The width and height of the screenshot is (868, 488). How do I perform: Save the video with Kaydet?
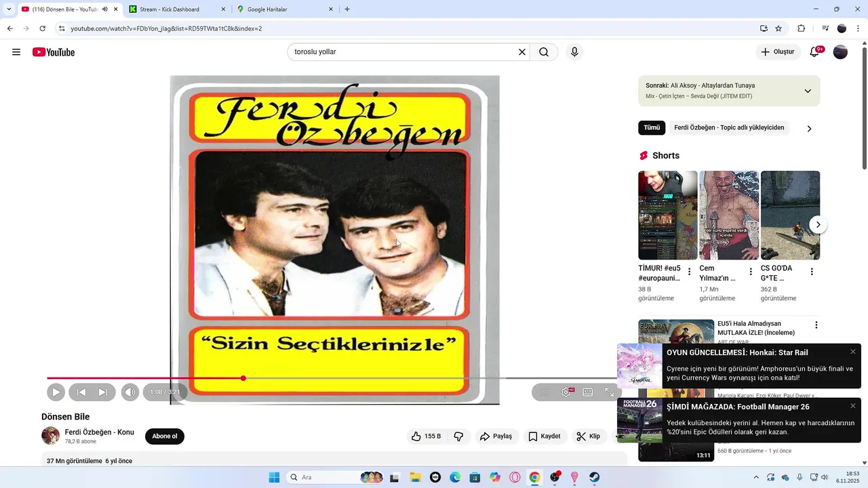point(544,436)
